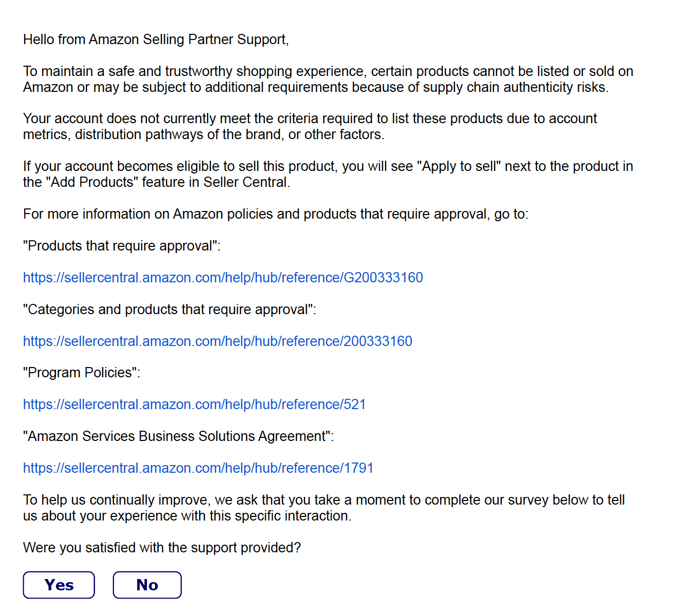
Task: Click the "Hello from Amazon Selling Partner Support" greeting
Action: 156,40
